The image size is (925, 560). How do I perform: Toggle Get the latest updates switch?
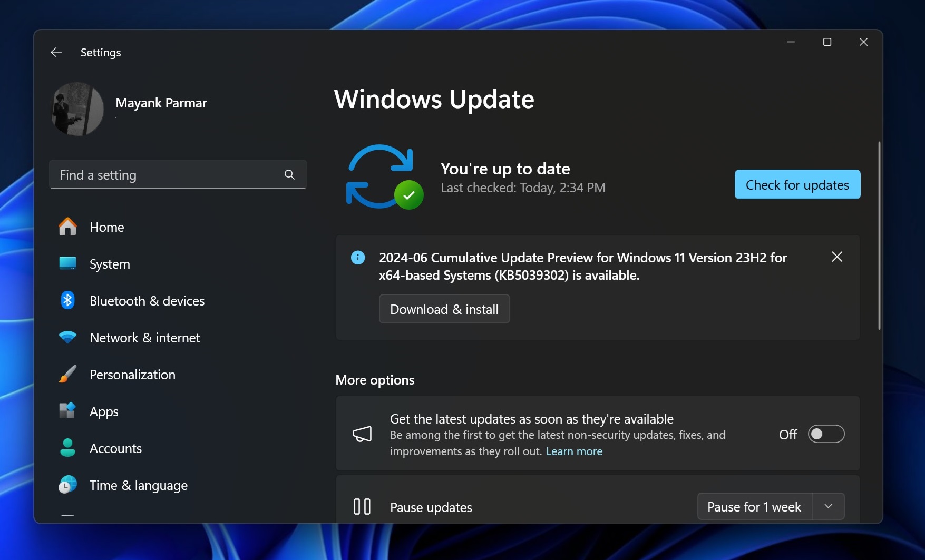click(826, 434)
